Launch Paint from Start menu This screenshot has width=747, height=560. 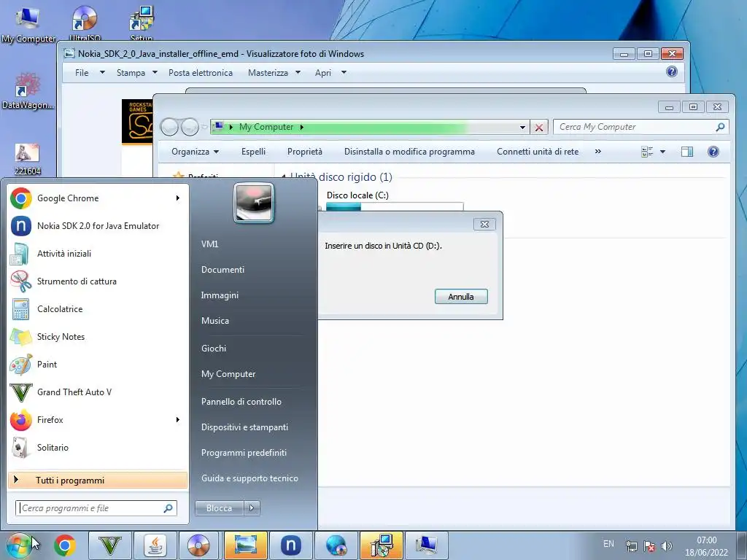click(x=98, y=365)
